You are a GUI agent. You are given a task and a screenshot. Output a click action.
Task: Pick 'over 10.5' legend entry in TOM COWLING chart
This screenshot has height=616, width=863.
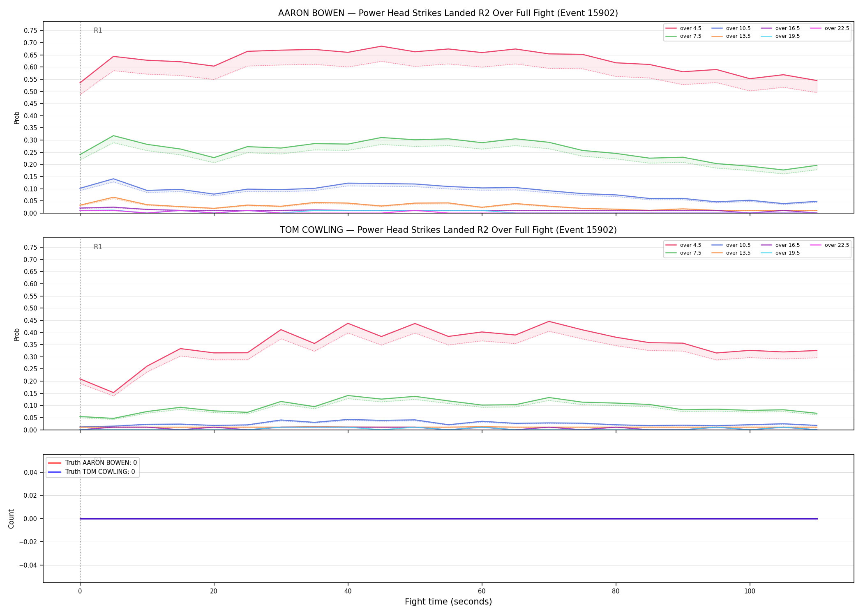731,245
